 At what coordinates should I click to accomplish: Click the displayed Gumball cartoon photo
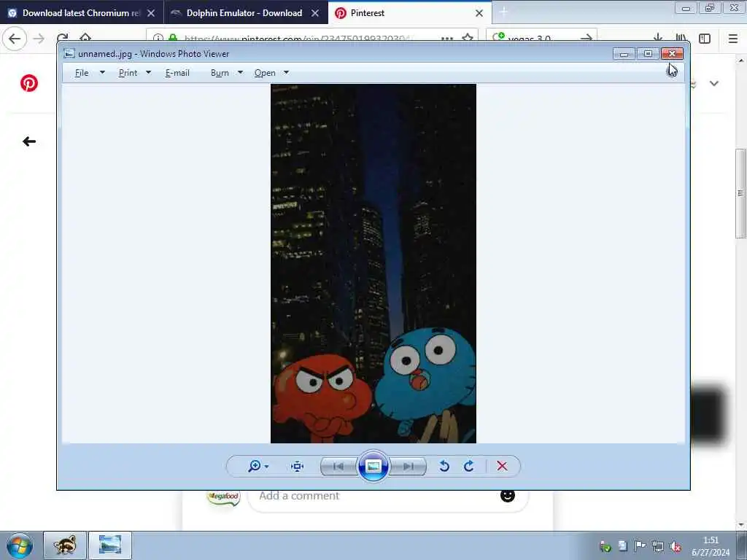(373, 263)
